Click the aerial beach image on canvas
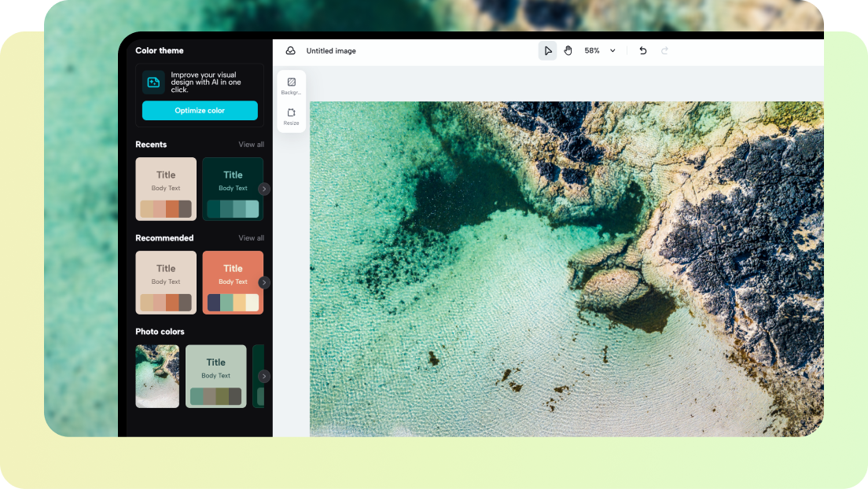The width and height of the screenshot is (868, 489). (566, 269)
